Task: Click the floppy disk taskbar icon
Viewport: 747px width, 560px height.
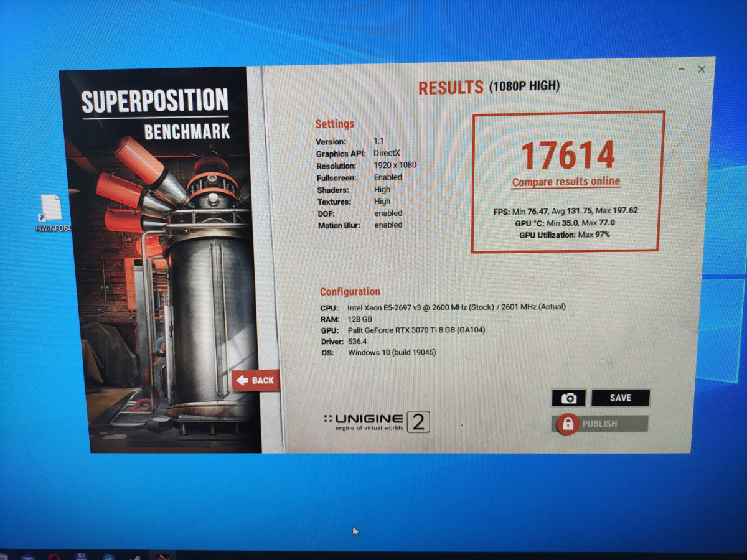Action: [x=81, y=556]
